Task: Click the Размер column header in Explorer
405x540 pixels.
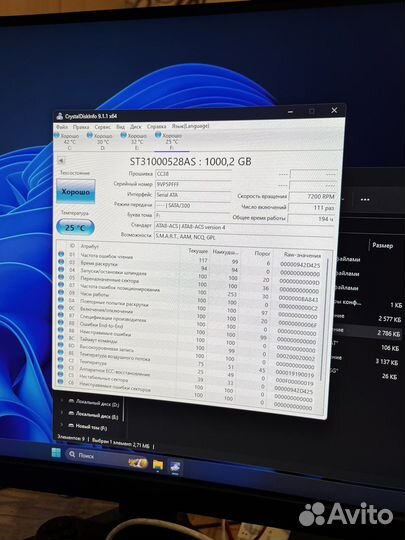Action: click(382, 246)
